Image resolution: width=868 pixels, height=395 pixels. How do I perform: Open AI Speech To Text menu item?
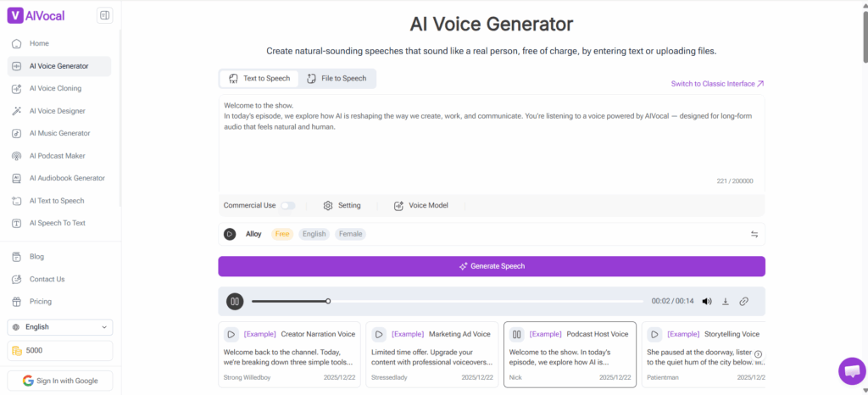coord(59,224)
